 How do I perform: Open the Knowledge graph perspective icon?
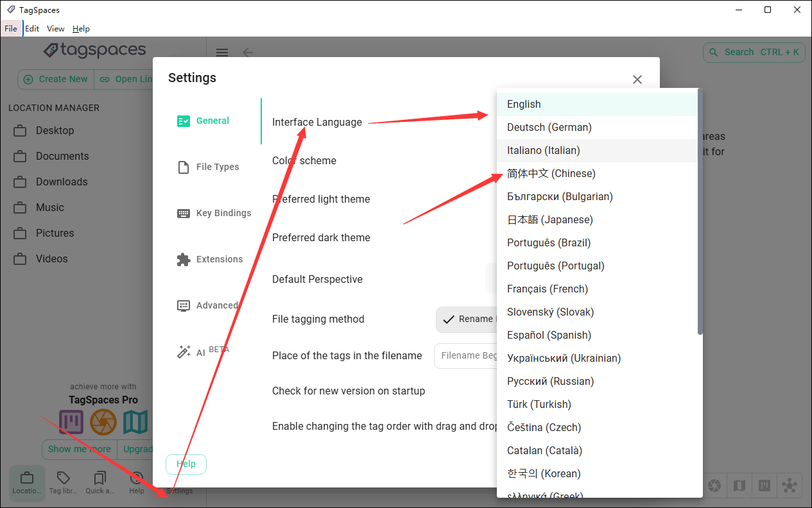[x=790, y=486]
